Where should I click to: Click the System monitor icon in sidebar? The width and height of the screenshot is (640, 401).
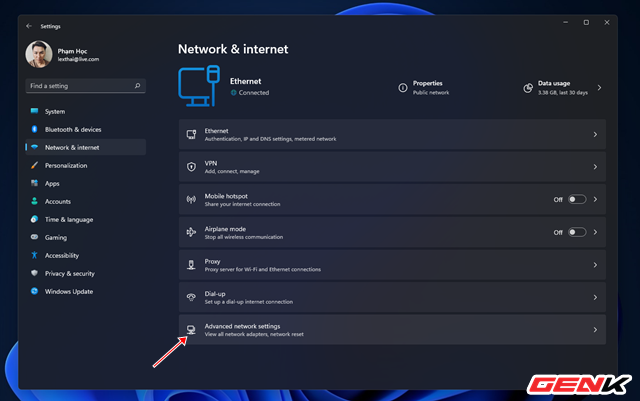(34, 111)
